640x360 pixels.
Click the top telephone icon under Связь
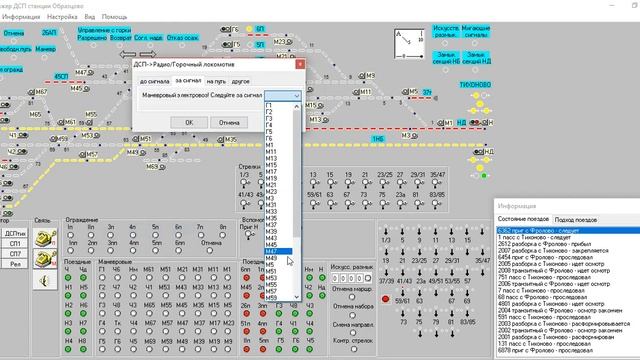click(45, 238)
